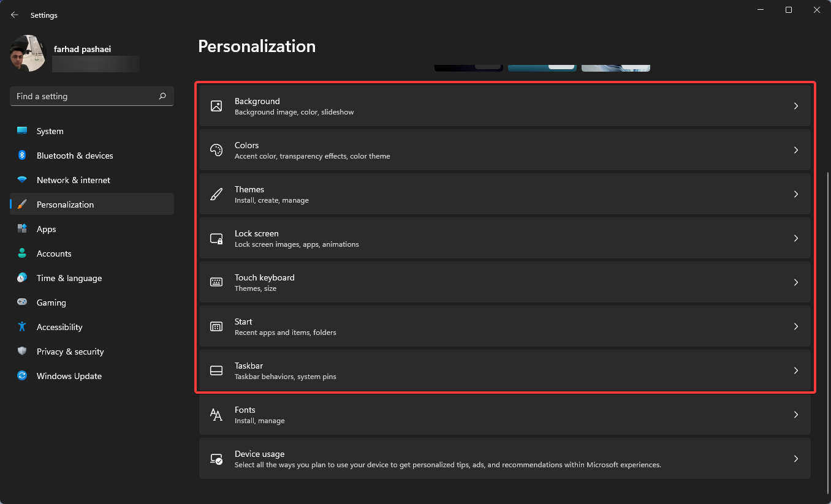Click the Background picture icon
The image size is (831, 504).
click(216, 106)
